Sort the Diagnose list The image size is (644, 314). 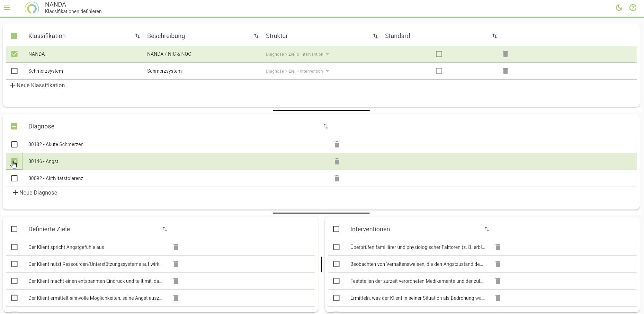tap(326, 126)
